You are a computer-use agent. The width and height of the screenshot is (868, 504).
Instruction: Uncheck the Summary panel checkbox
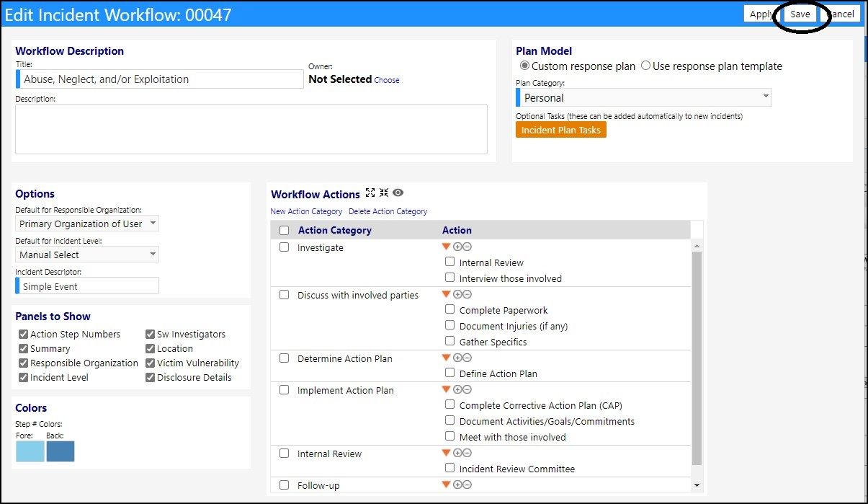click(x=23, y=348)
